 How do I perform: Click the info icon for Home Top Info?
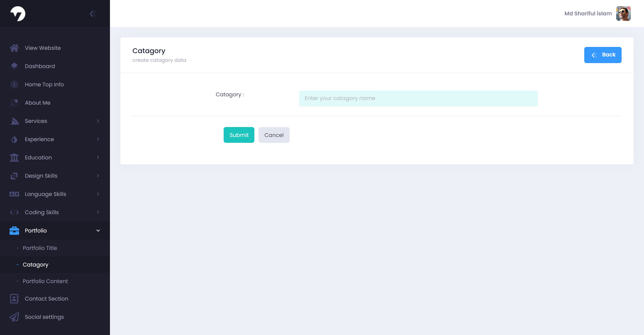(x=14, y=84)
